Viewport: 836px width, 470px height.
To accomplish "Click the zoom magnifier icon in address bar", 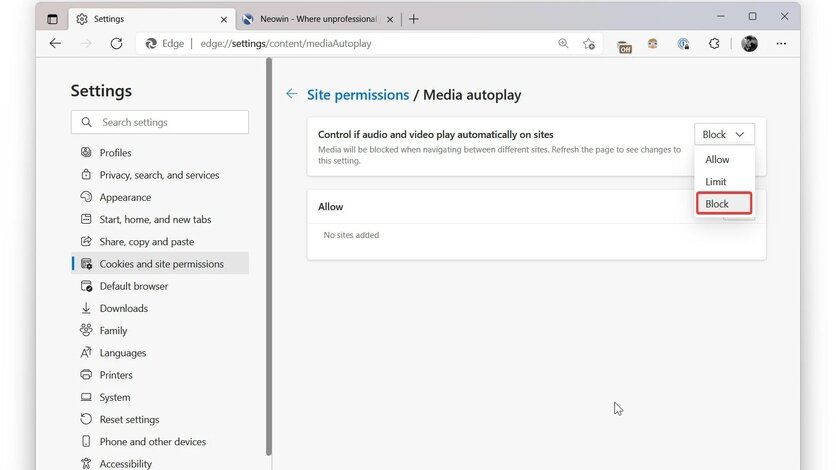I will pyautogui.click(x=563, y=44).
